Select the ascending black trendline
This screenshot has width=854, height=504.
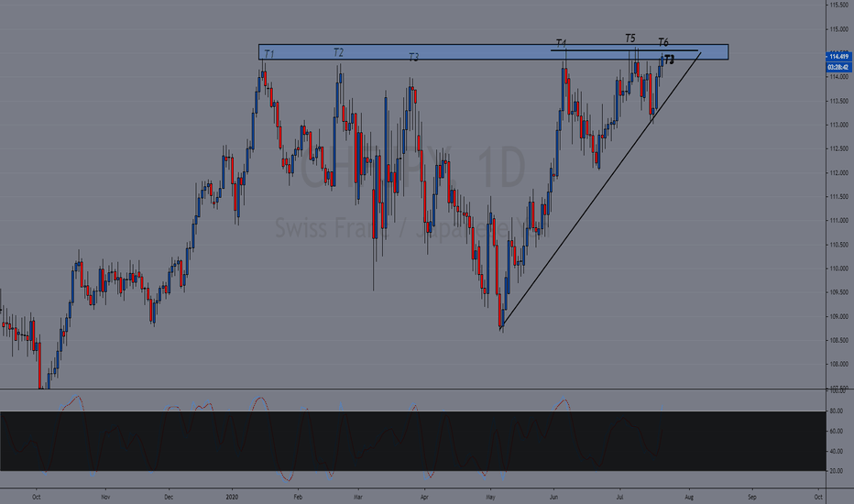coord(601,191)
